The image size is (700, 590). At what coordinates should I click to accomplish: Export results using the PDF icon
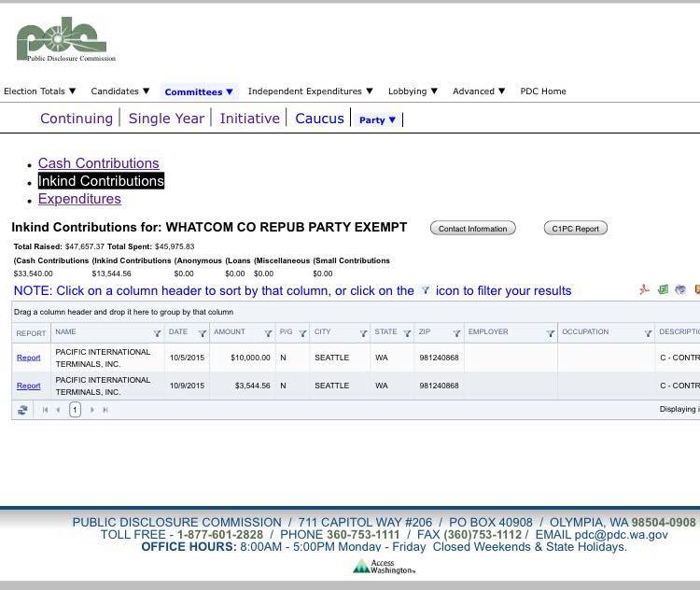click(x=644, y=290)
